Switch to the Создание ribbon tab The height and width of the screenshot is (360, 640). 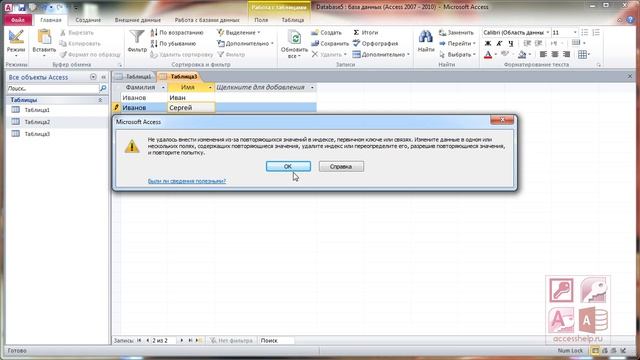click(88, 20)
